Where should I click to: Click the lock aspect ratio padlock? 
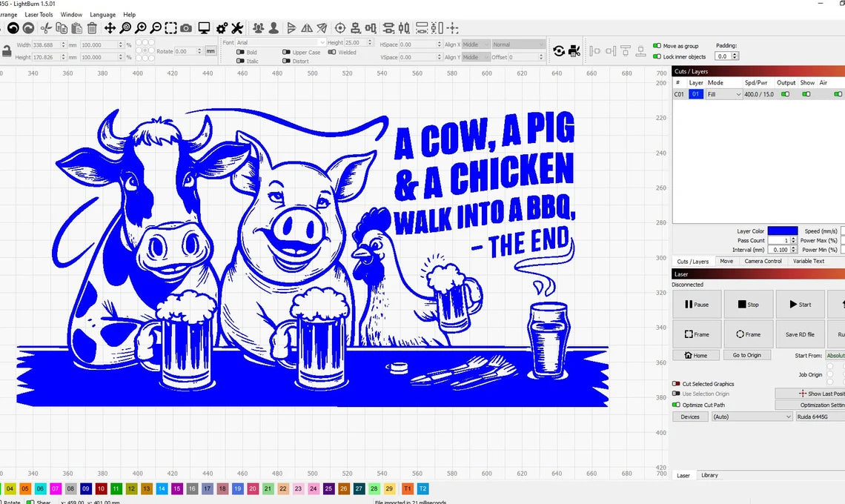click(x=7, y=51)
